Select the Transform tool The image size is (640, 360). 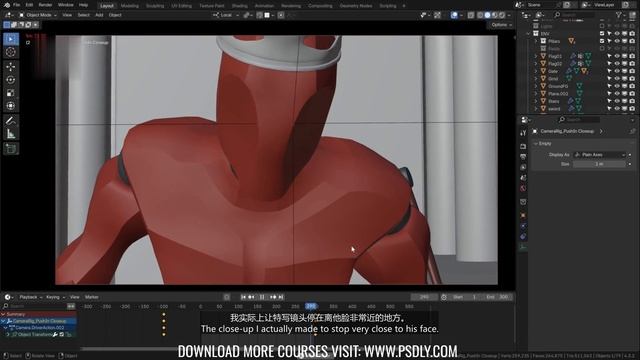11,106
